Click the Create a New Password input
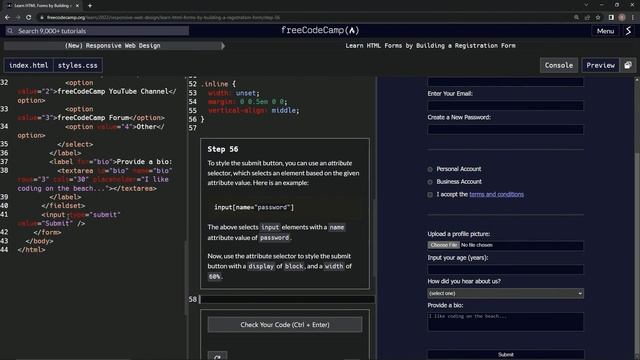Image resolution: width=640 pixels, height=360 pixels. [505, 129]
